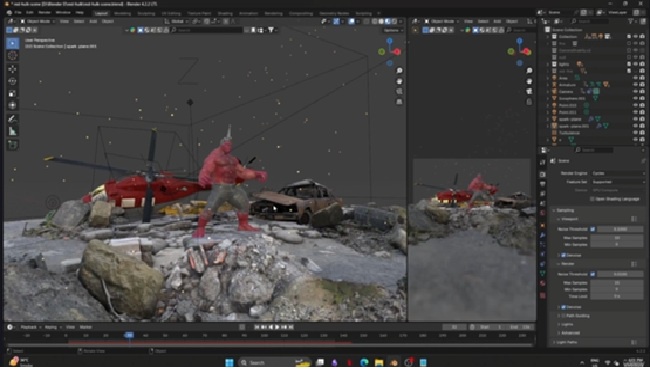Switch perspective/orthographic in left viewport
Viewport: 650px width, 369px height.
[399, 102]
